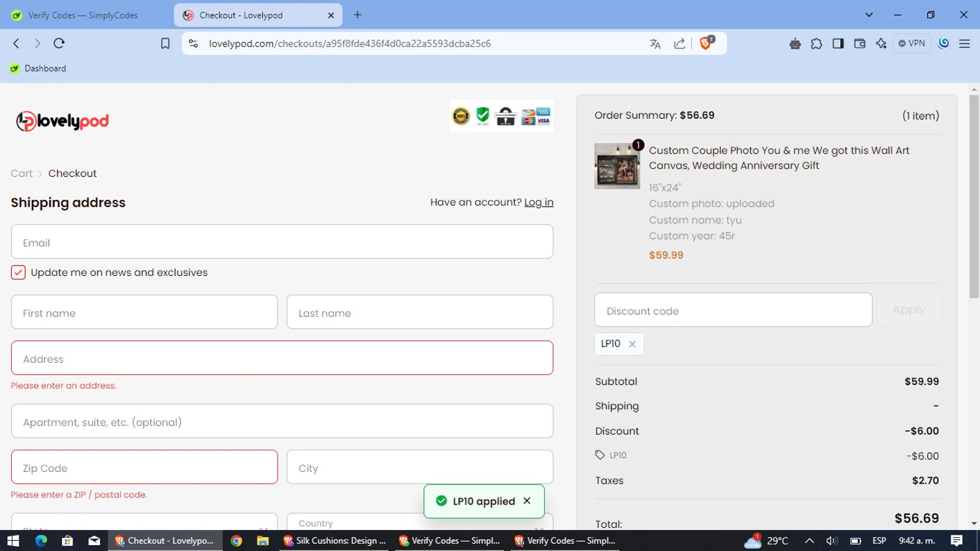Open File Explorer from the taskbar
Image resolution: width=980 pixels, height=551 pixels.
click(263, 541)
